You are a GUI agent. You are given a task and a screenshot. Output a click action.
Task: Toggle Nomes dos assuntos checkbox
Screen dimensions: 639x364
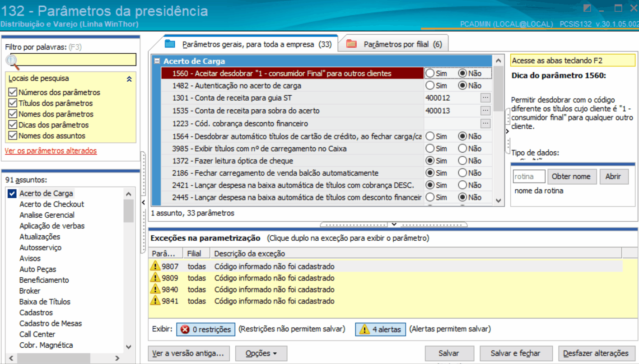(13, 135)
